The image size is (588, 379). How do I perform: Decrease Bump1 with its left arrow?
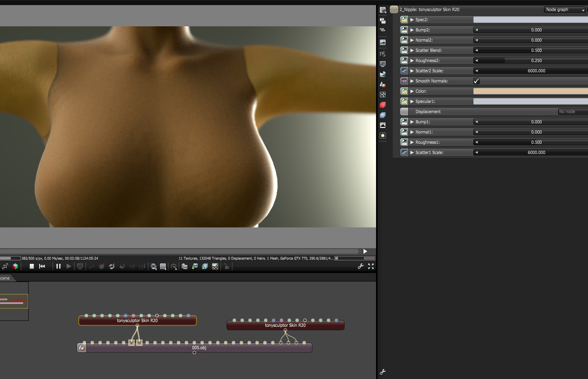pos(477,122)
